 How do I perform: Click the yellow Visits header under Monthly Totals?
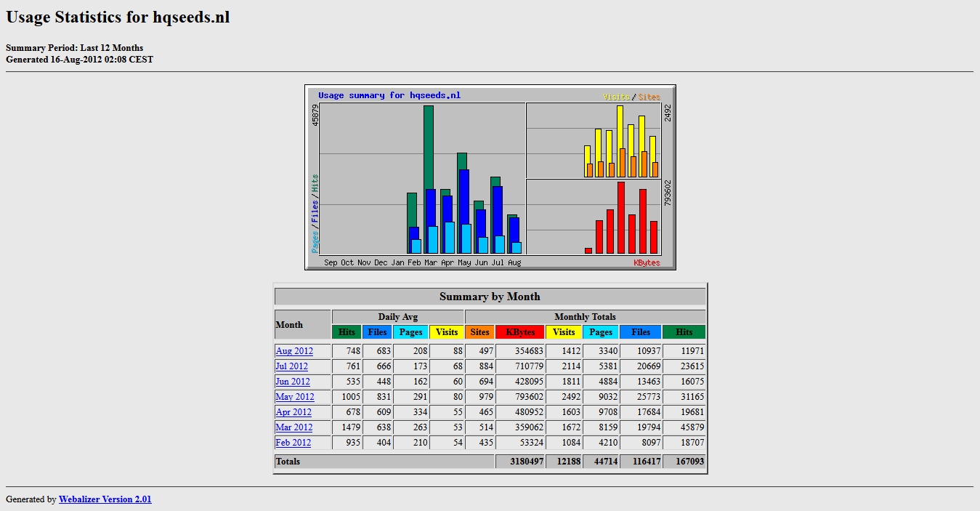pos(563,332)
